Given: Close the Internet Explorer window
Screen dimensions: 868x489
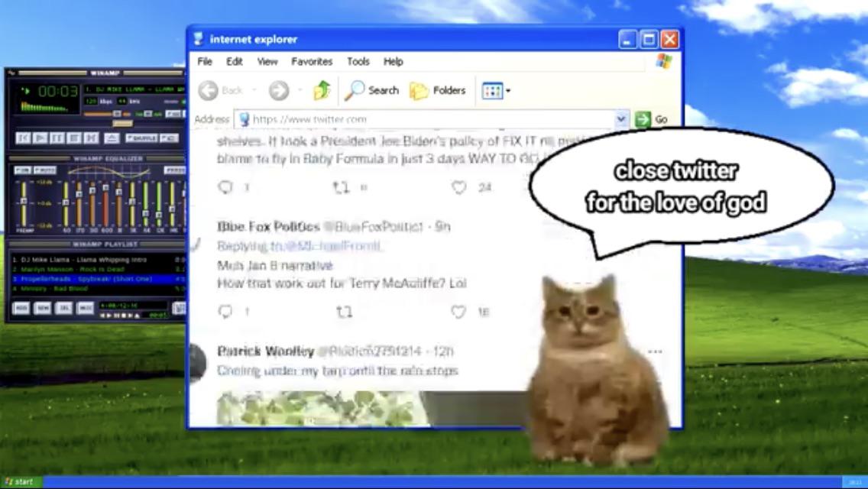Looking at the screenshot, I should pyautogui.click(x=670, y=39).
